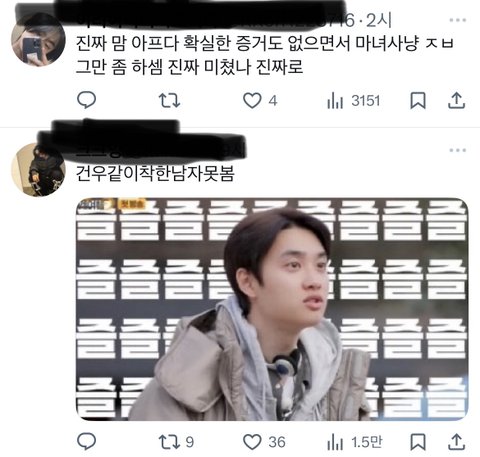Open first tweet author's profile picture
The width and height of the screenshot is (480, 457).
coord(38,39)
